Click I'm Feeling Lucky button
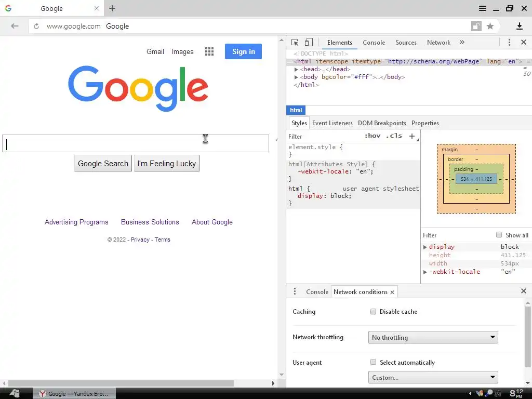The width and height of the screenshot is (532, 399). (x=167, y=164)
